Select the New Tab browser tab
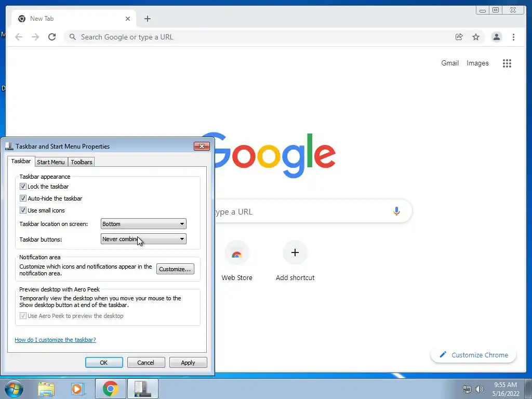Screen dimensions: 532x399 [74, 19]
